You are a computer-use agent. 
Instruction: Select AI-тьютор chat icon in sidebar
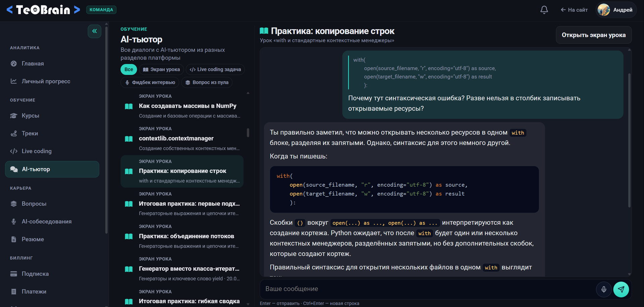pos(14,169)
